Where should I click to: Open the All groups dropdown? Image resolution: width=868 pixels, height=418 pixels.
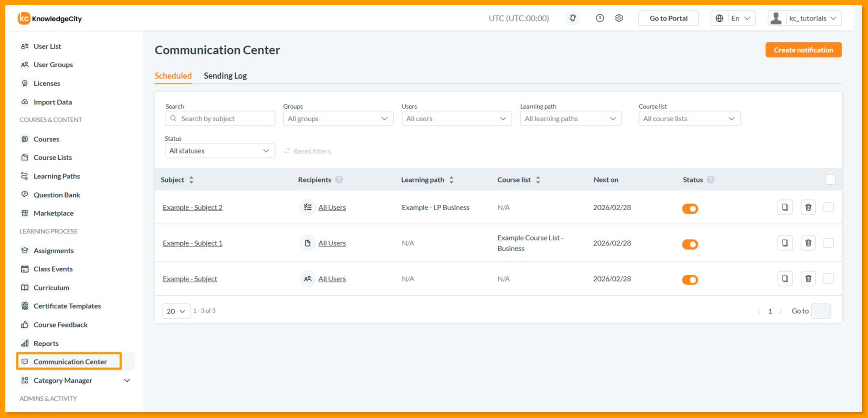coord(338,119)
